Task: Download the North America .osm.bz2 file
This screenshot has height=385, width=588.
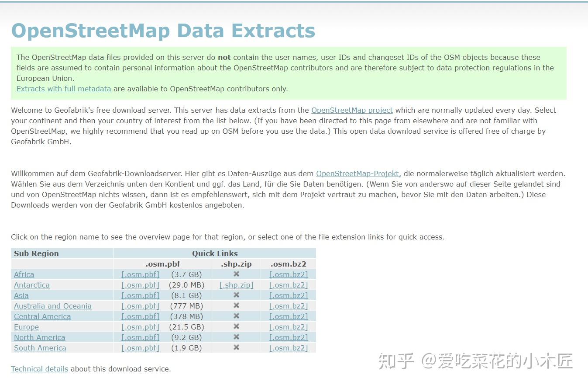Action: click(288, 337)
